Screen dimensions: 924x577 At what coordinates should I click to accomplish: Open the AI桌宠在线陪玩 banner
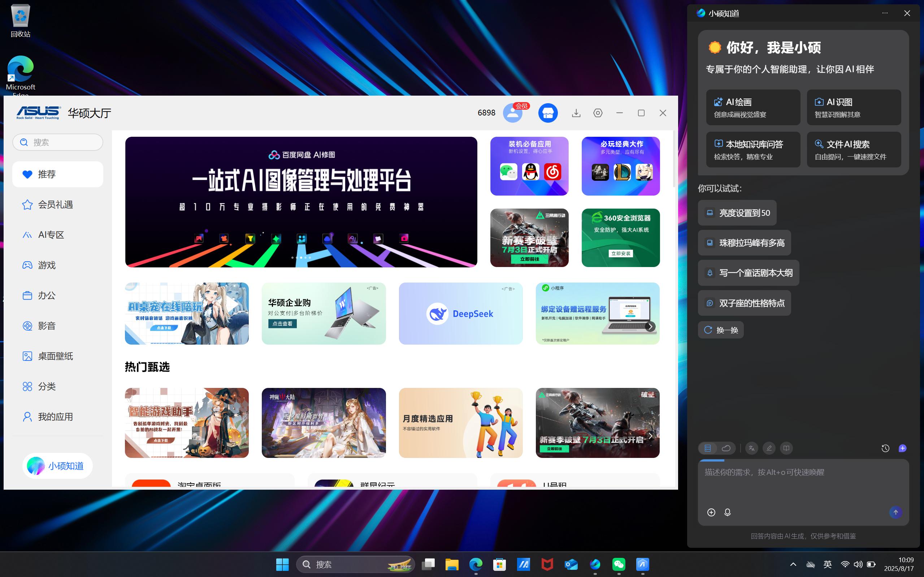pyautogui.click(x=187, y=313)
